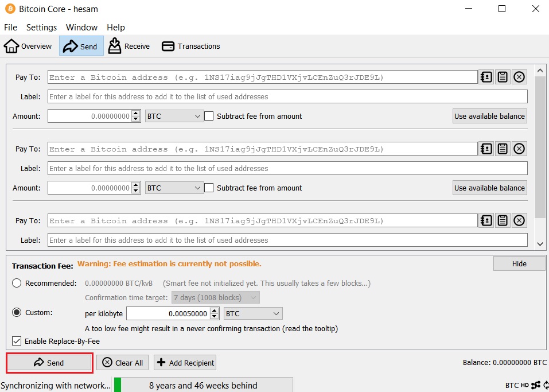
Task: Click the fee estimation warning text
Action: [169, 264]
